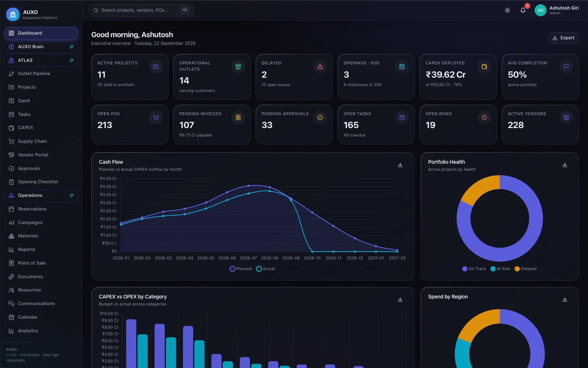This screenshot has height=368, width=588.
Task: Click '₹6.73 Cr payable' text
Action: 196,135
